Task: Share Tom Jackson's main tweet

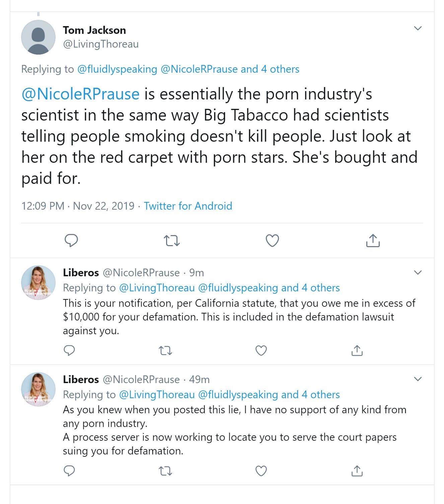Action: tap(373, 240)
